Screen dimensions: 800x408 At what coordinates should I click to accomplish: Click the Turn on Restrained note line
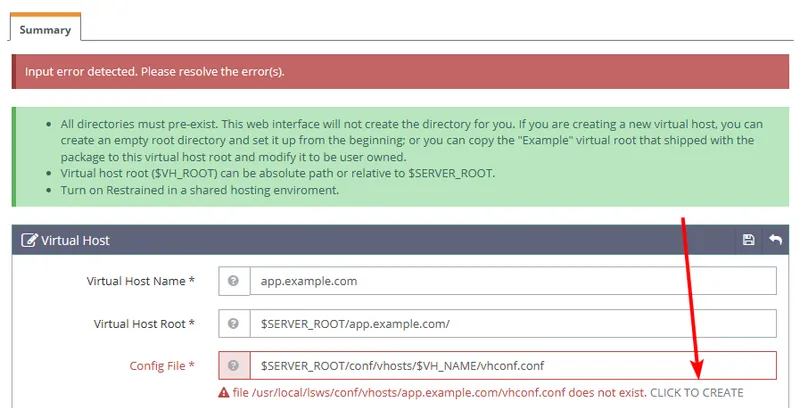200,190
